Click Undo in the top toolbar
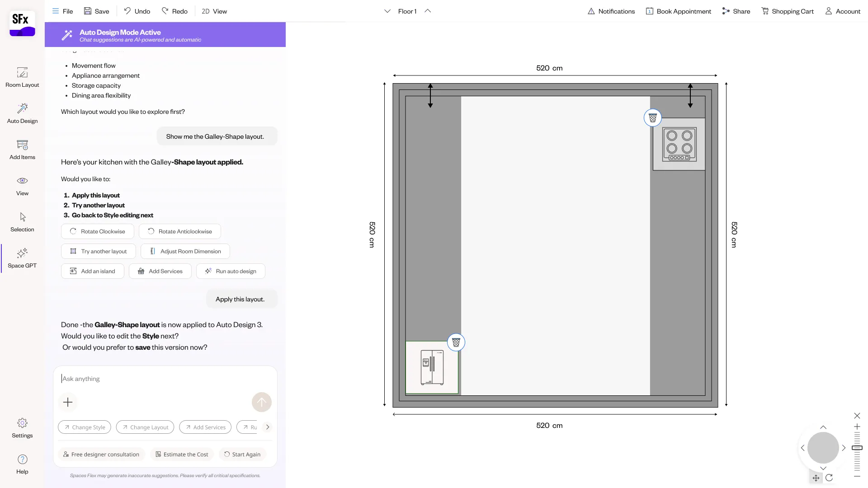Viewport: 868px width, 488px height. coord(137,11)
